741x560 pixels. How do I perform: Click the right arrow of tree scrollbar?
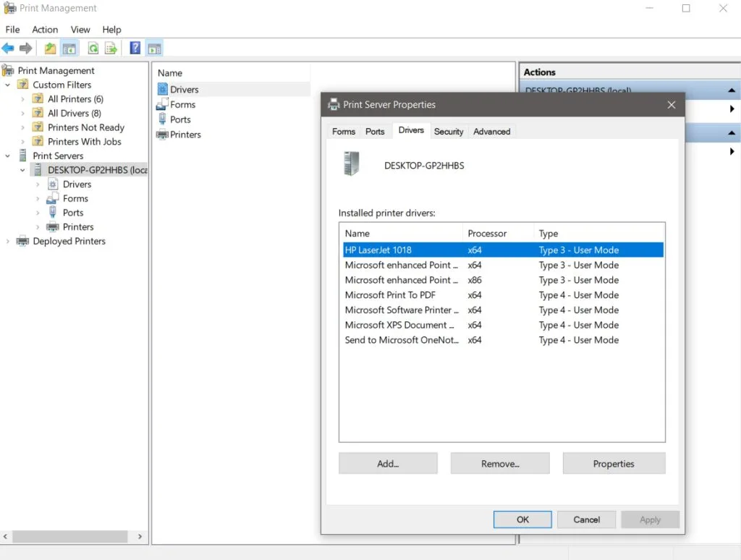tap(140, 536)
